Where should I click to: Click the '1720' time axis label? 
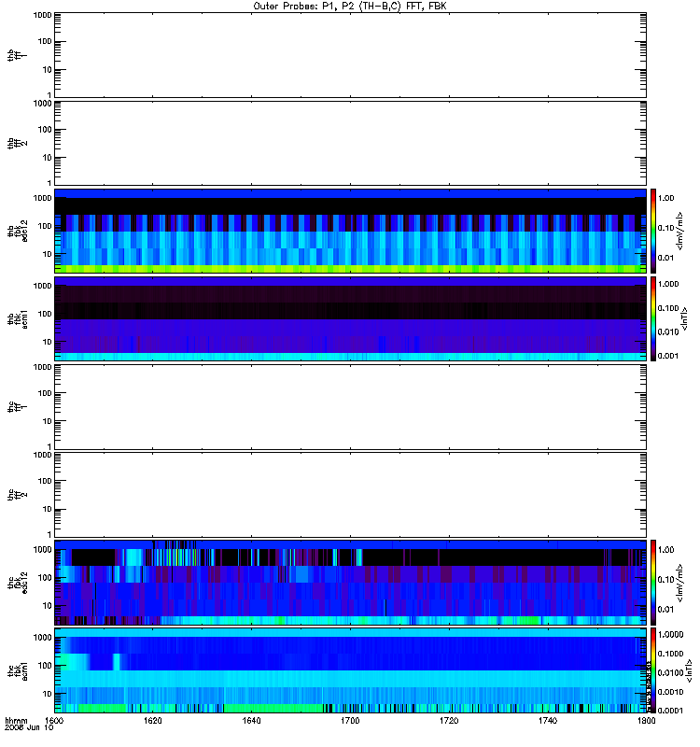pos(449,721)
